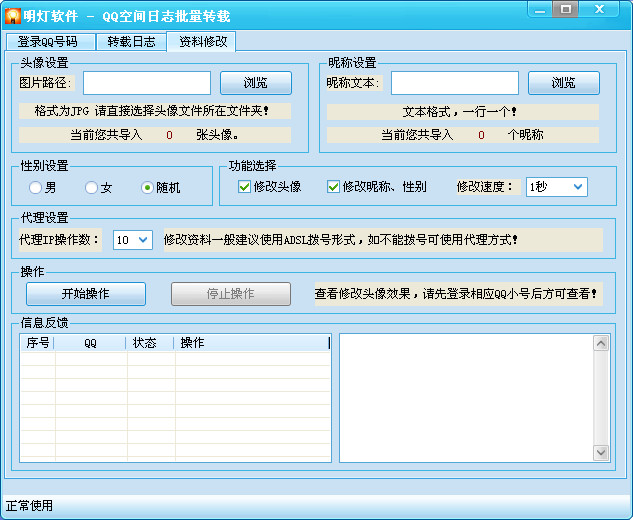Click the log box scroll down arrow
The width and height of the screenshot is (633, 520).
coord(601,452)
